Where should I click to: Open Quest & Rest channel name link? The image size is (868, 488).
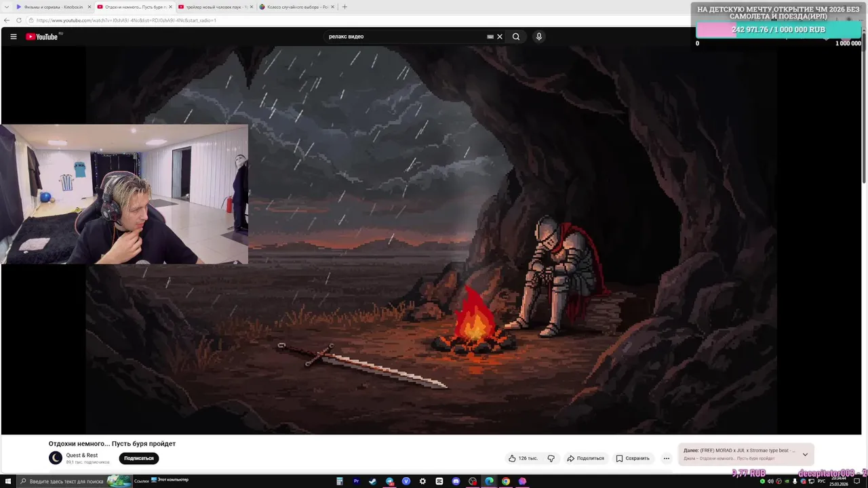click(x=82, y=455)
